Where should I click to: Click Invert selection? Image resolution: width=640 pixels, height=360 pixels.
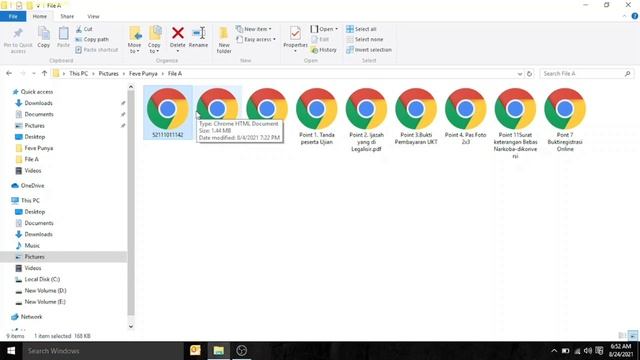coord(369,49)
